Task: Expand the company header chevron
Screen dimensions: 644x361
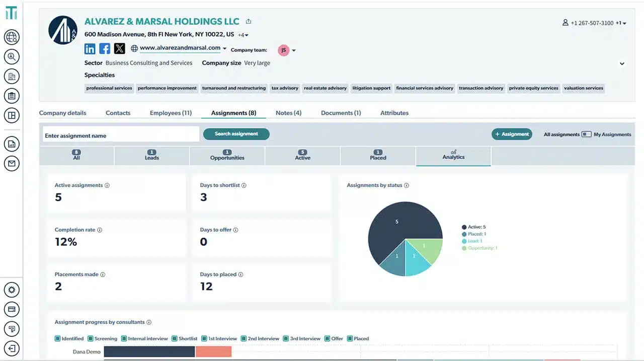Action: click(622, 64)
